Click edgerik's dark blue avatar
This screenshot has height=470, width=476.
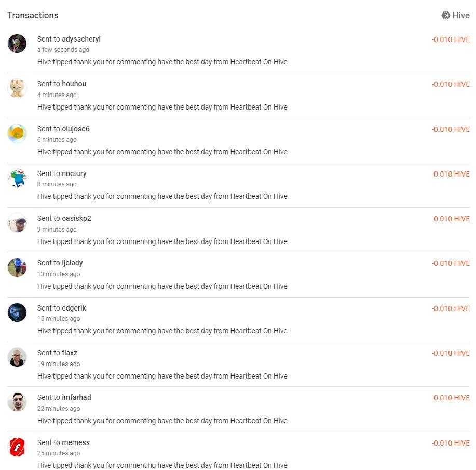tap(17, 313)
